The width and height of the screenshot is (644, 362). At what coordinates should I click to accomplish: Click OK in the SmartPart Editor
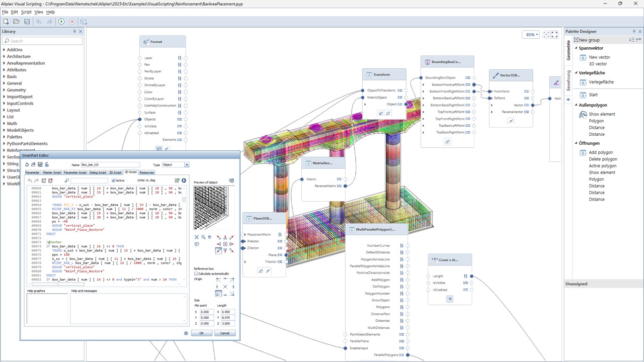201,333
